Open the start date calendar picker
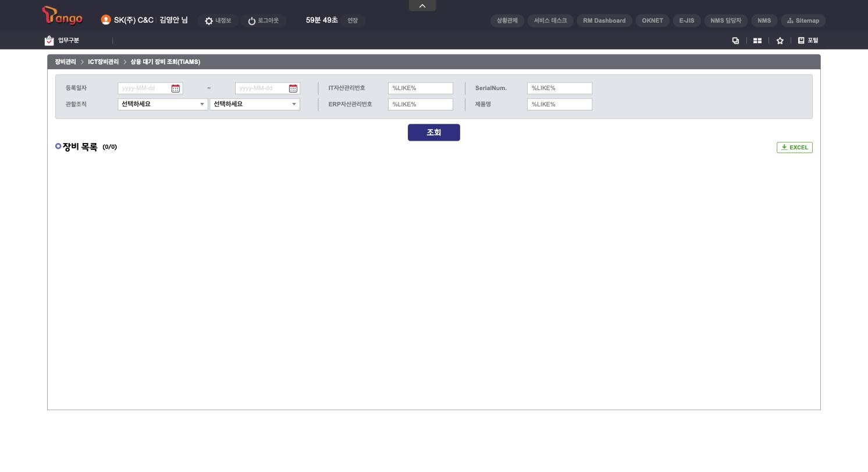 pos(176,88)
